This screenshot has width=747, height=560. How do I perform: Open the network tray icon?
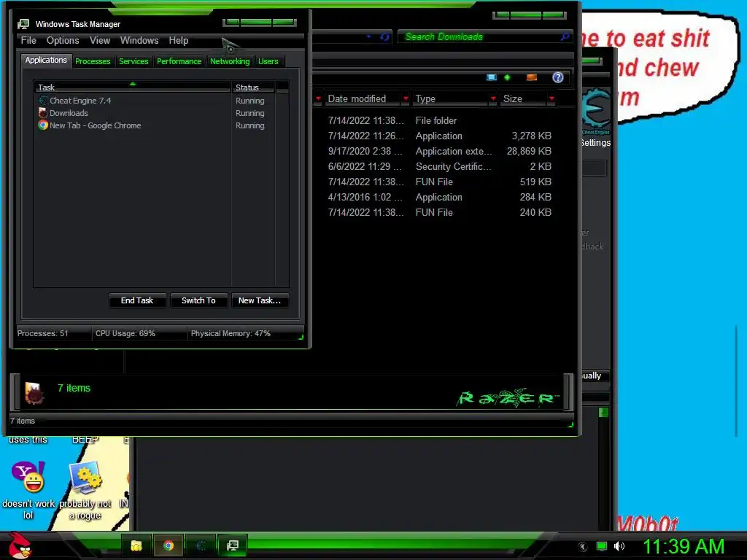coord(602,546)
